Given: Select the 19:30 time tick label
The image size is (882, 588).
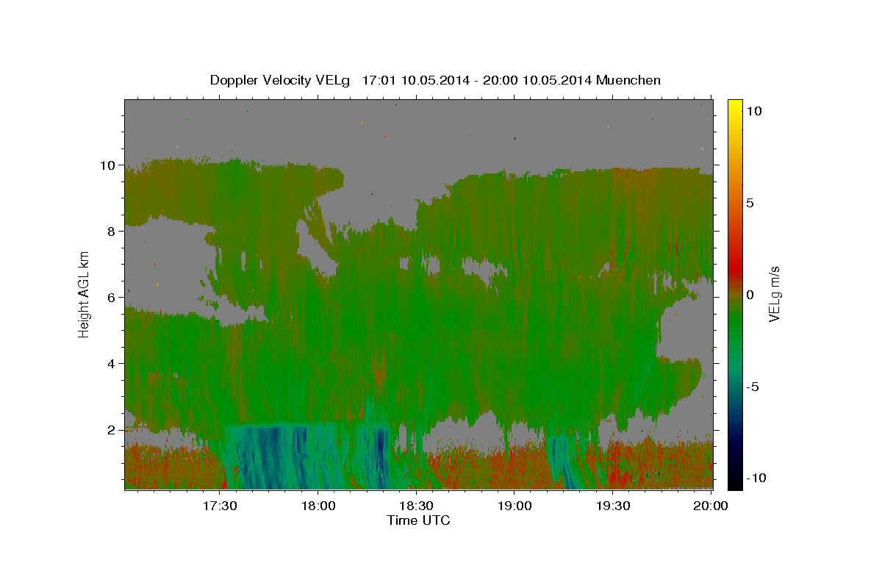Looking at the screenshot, I should click(613, 506).
